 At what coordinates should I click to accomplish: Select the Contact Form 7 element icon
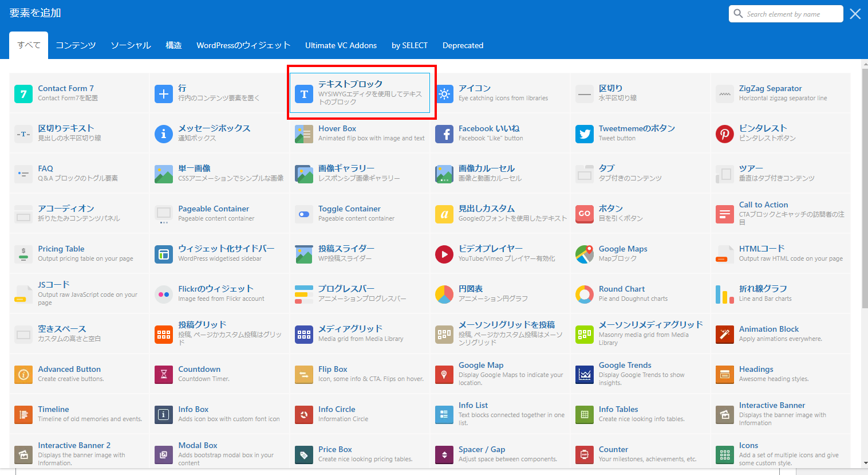[x=23, y=94]
